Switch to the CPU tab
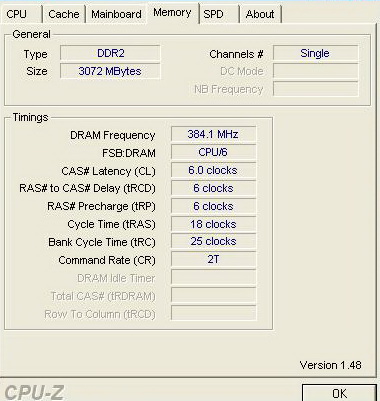 click(21, 14)
